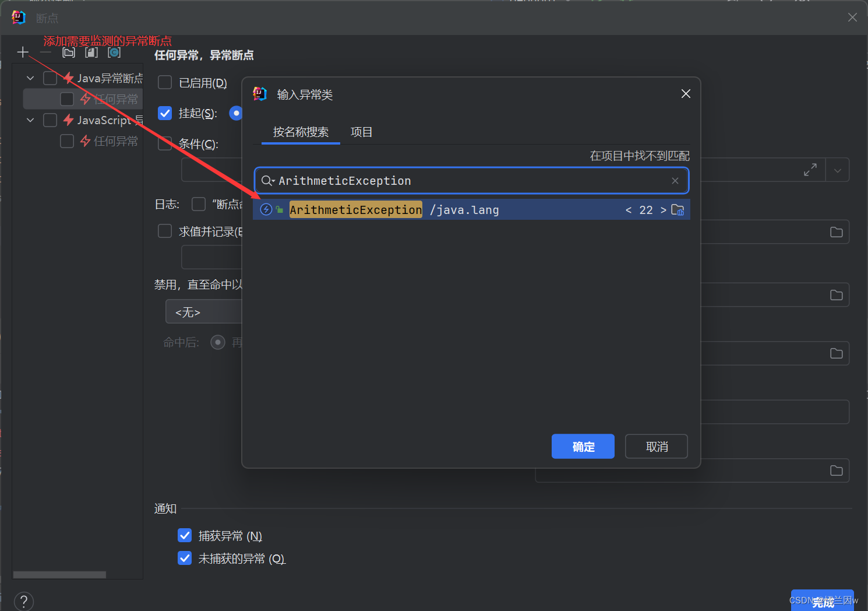Click the library folder icon in result row
The width and height of the screenshot is (868, 611).
point(678,209)
